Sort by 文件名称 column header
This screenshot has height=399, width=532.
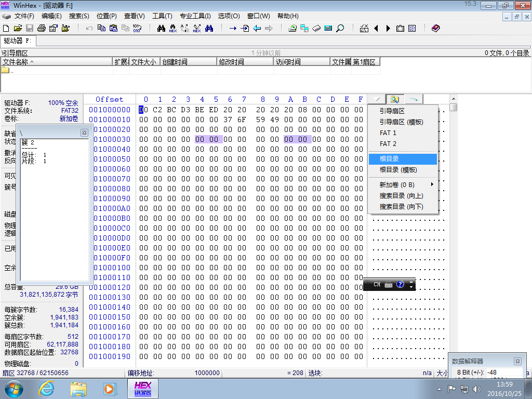57,62
